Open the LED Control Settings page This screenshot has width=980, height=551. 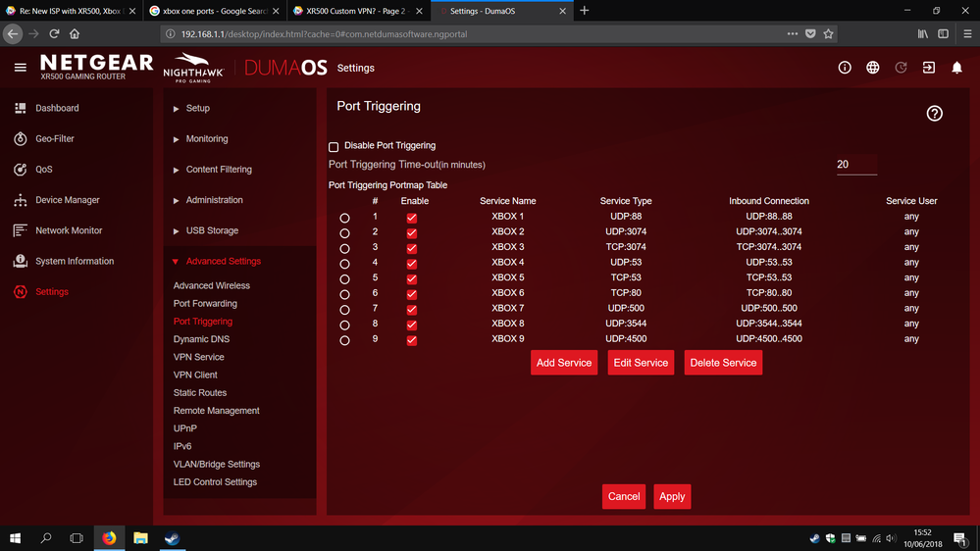point(215,482)
